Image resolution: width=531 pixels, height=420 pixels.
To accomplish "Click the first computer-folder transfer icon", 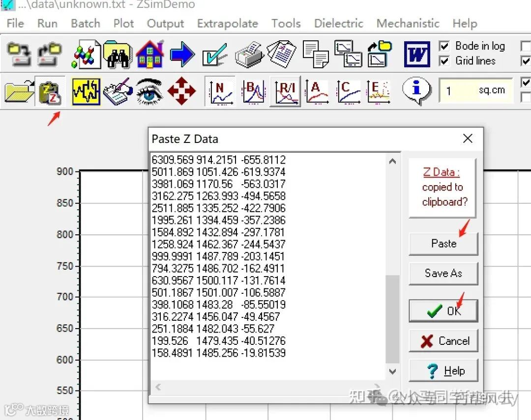I will [x=19, y=55].
